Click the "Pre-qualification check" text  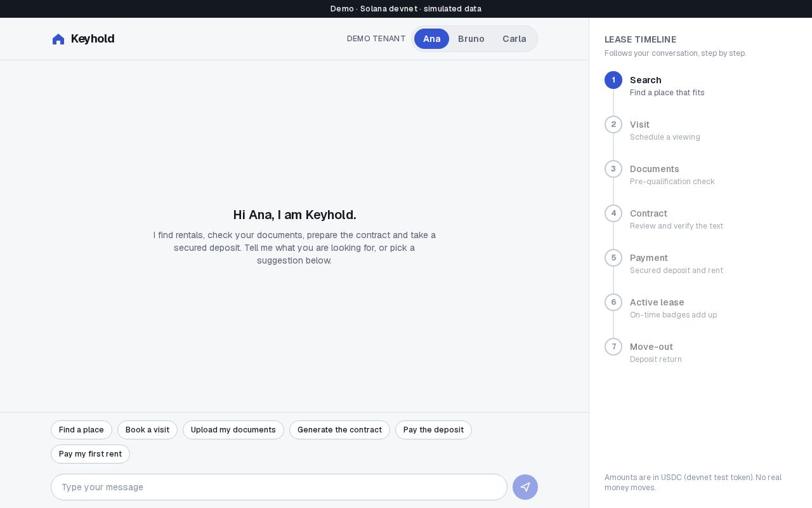[672, 182]
